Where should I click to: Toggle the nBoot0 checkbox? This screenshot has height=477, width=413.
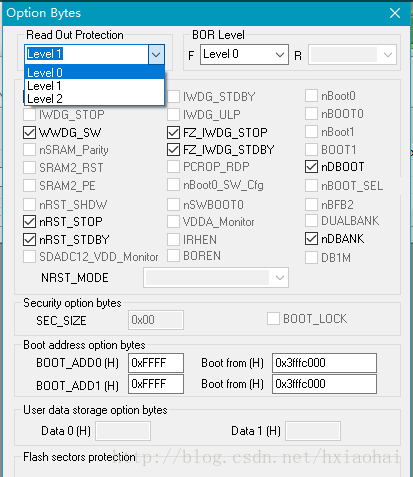[x=311, y=96]
